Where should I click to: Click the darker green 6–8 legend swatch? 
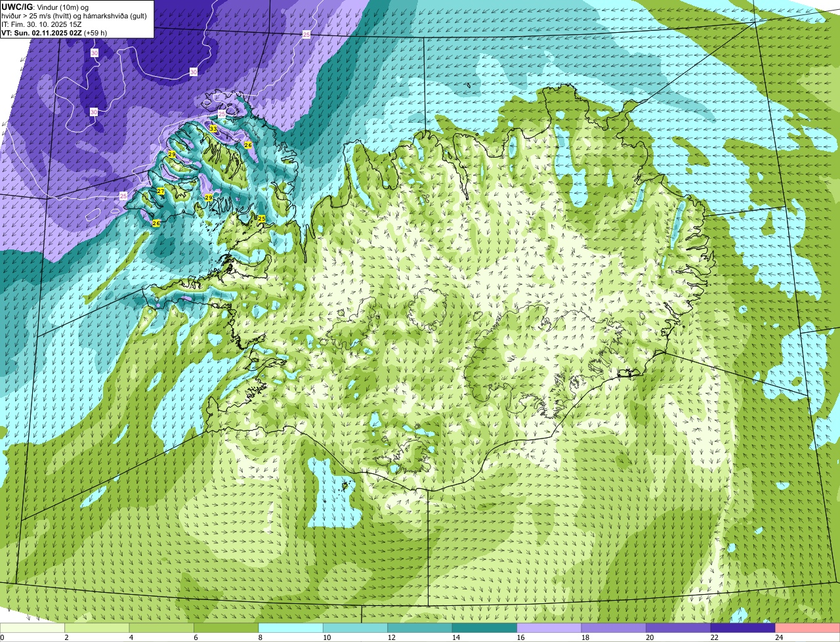coord(226,628)
